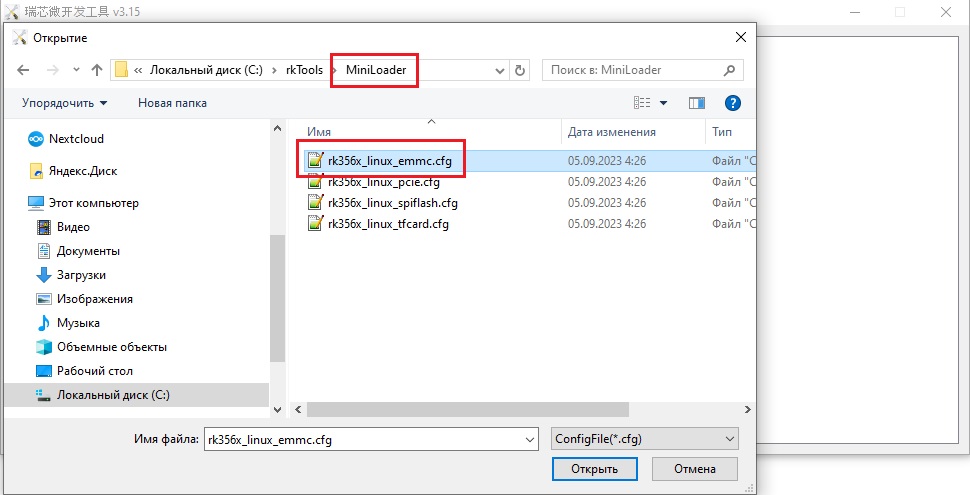Click file list scroll-right arrow
Viewport: 970px width, 495px height.
[x=747, y=410]
